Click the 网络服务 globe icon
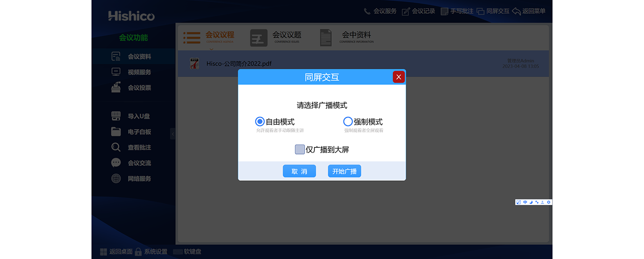 tap(116, 178)
